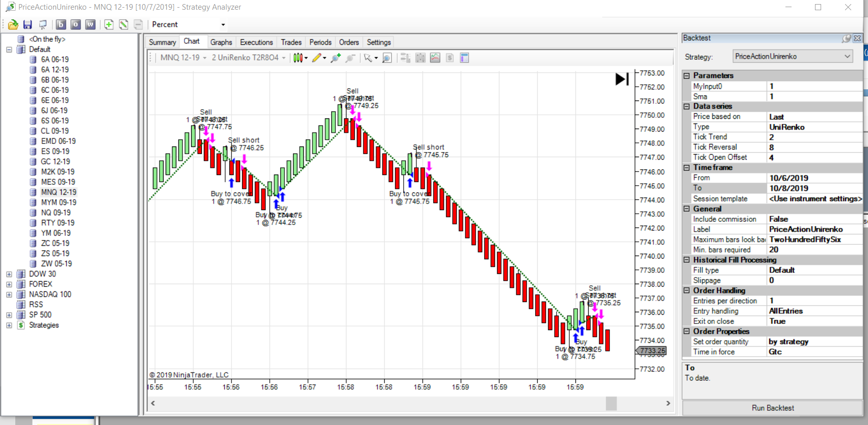Open the Trades tab
This screenshot has height=425, width=868.
pyautogui.click(x=291, y=42)
